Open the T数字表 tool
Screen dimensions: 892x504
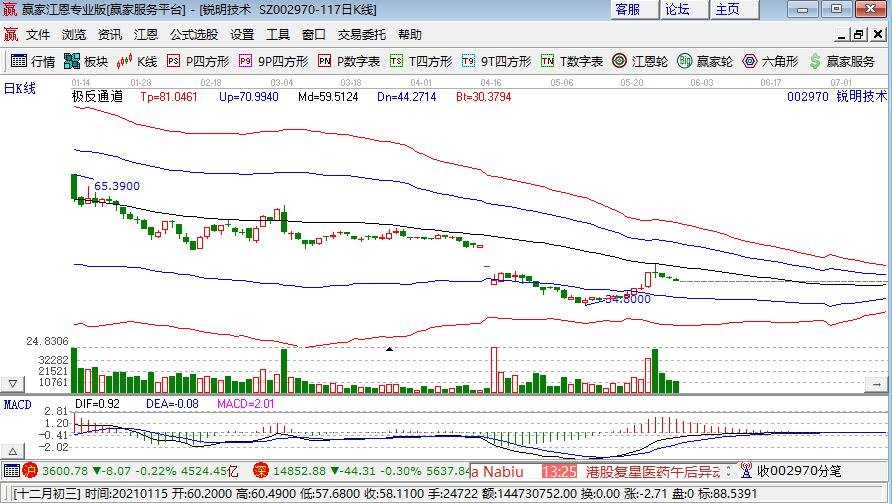(572, 61)
